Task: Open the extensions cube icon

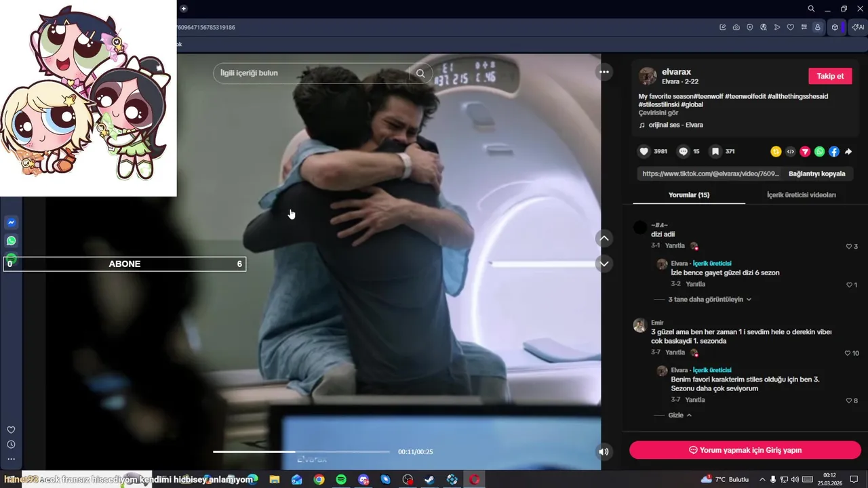Action: point(835,27)
